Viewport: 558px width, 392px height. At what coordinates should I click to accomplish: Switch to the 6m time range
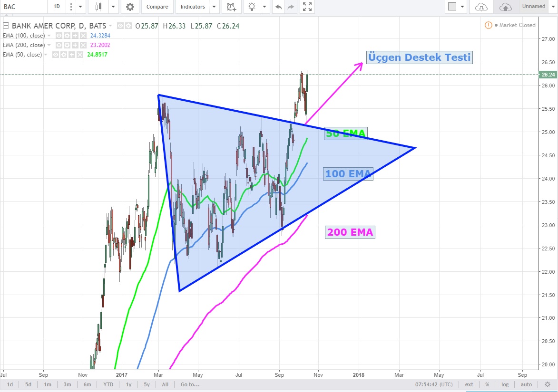pos(88,384)
